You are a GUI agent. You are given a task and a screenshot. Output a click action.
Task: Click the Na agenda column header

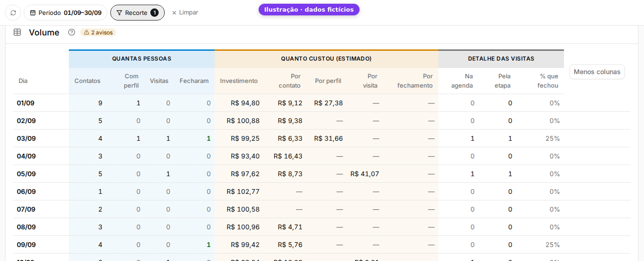[462, 81]
